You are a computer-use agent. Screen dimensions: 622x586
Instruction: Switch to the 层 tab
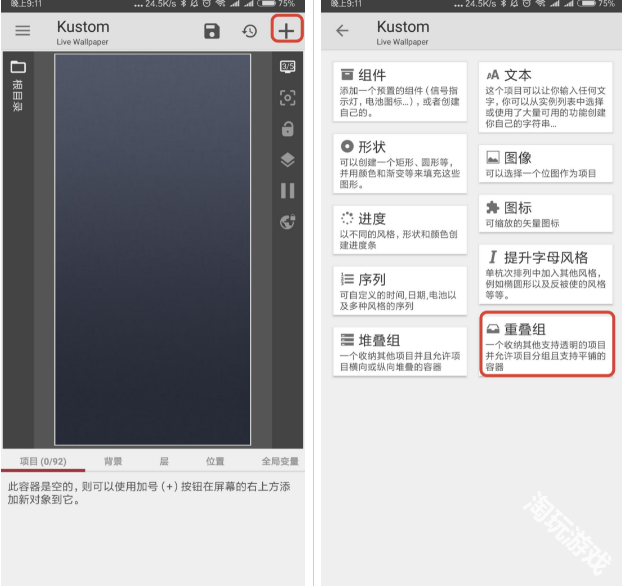pyautogui.click(x=164, y=461)
